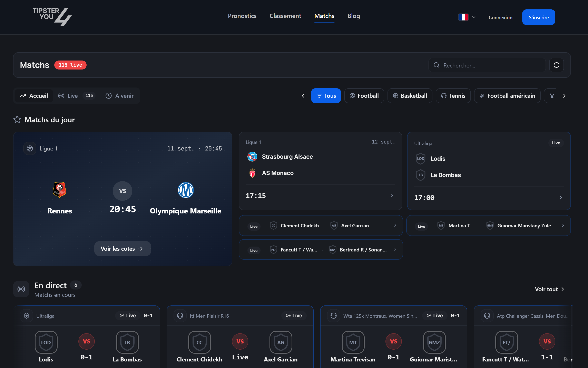Open the Pronostics page

click(242, 16)
